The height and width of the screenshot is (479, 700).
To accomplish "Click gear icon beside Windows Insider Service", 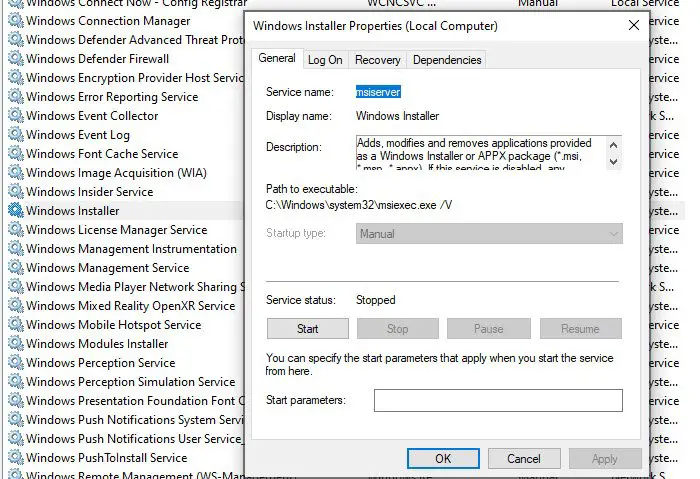I will (16, 192).
